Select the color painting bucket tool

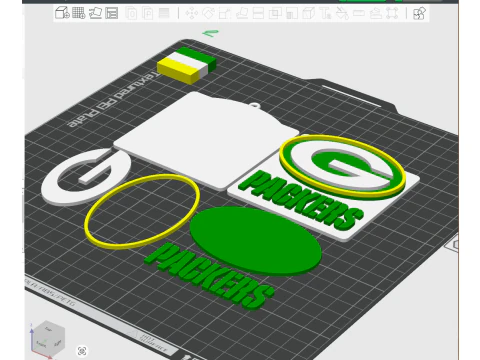pyautogui.click(x=342, y=14)
